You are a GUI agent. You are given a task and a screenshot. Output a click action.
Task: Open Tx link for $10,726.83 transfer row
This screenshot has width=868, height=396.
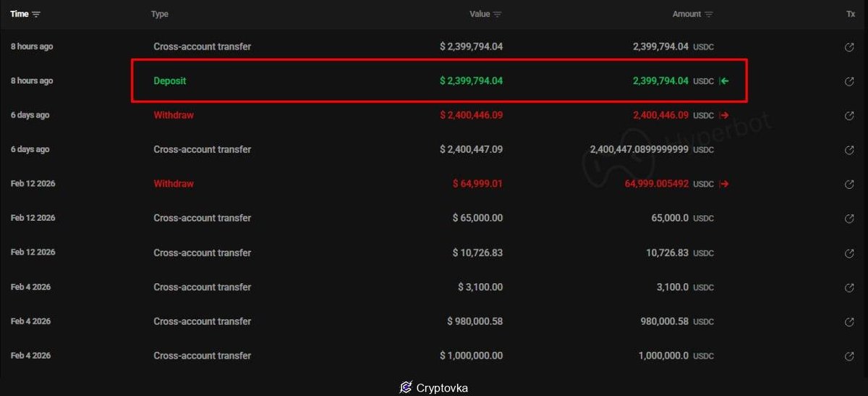pyautogui.click(x=849, y=253)
